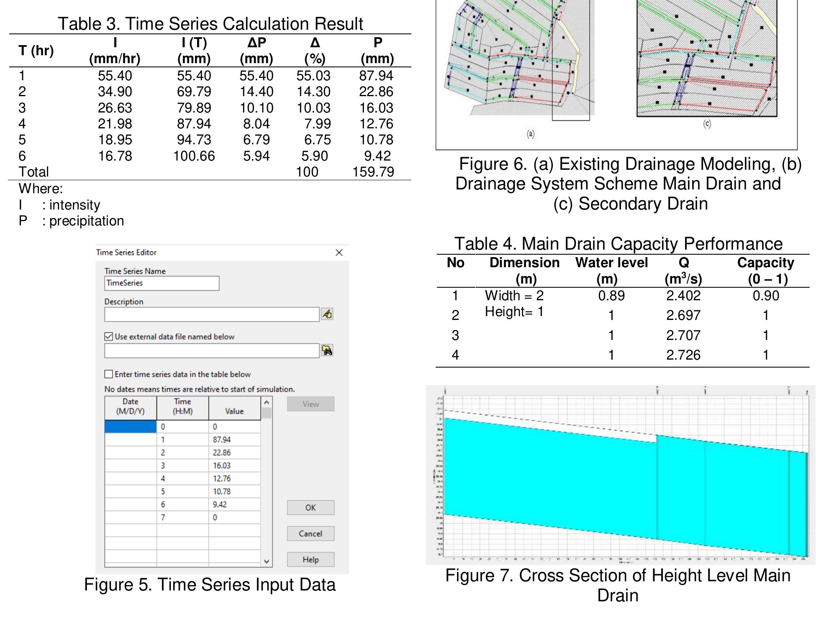
Task: Click the table scrollbar up arrow
Action: pos(267,402)
